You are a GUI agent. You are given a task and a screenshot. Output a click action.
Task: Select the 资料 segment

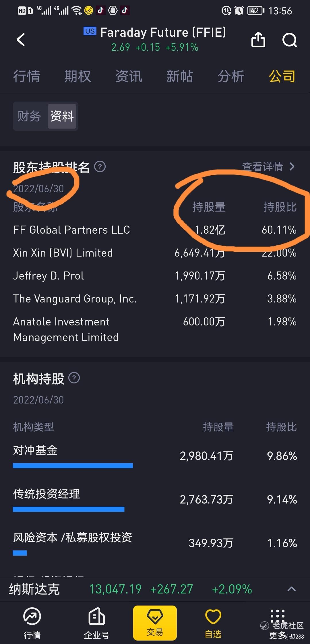pos(62,116)
